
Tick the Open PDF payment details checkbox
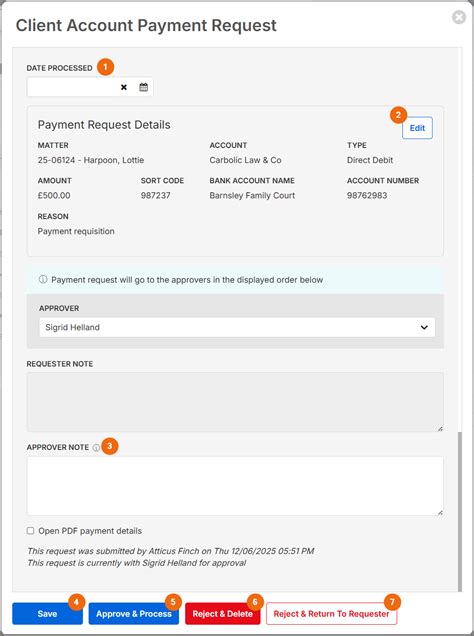tap(30, 531)
